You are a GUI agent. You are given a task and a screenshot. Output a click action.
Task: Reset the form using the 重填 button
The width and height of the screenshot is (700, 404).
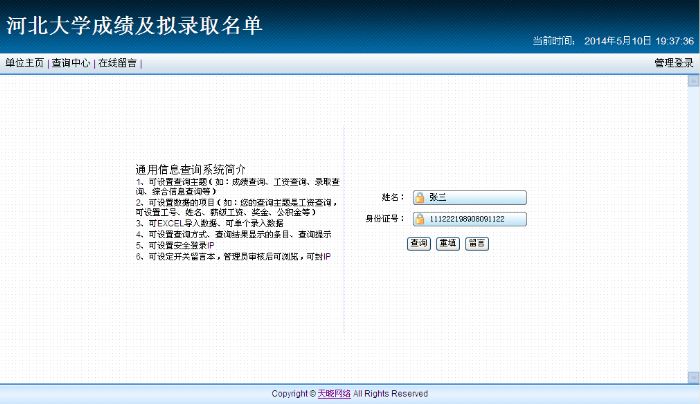click(447, 243)
